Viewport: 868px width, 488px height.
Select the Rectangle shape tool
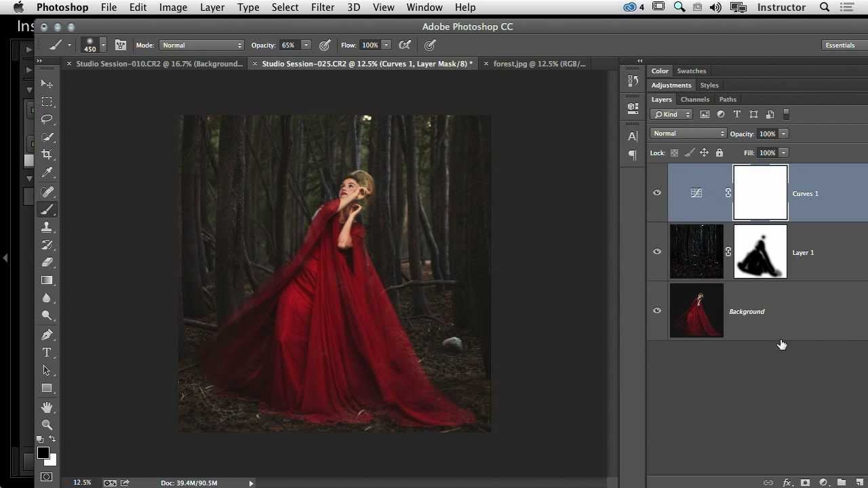coord(47,388)
